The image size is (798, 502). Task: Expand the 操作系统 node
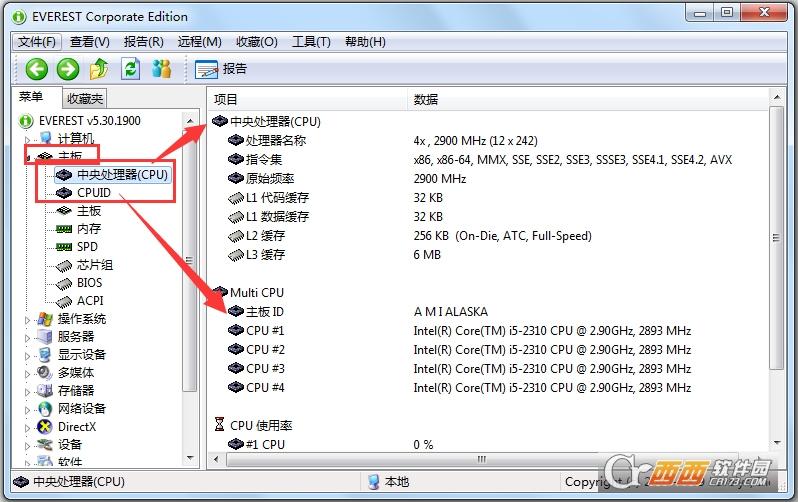point(27,320)
